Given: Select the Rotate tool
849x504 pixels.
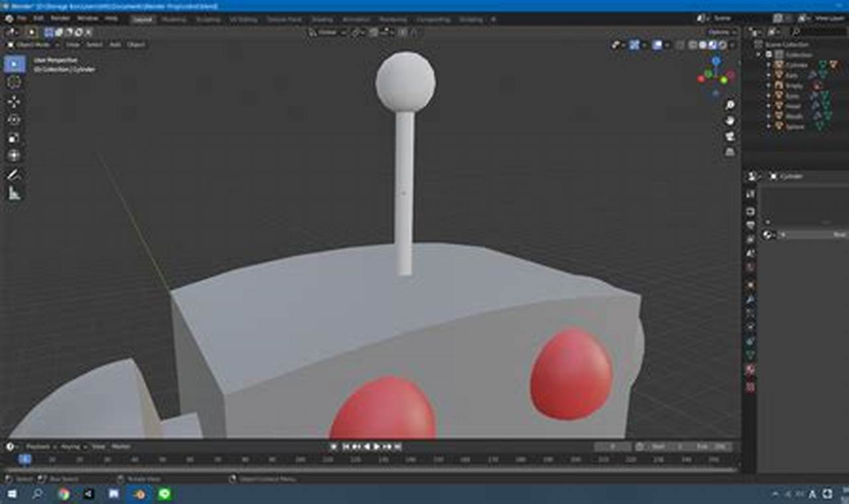Looking at the screenshot, I should (x=15, y=120).
